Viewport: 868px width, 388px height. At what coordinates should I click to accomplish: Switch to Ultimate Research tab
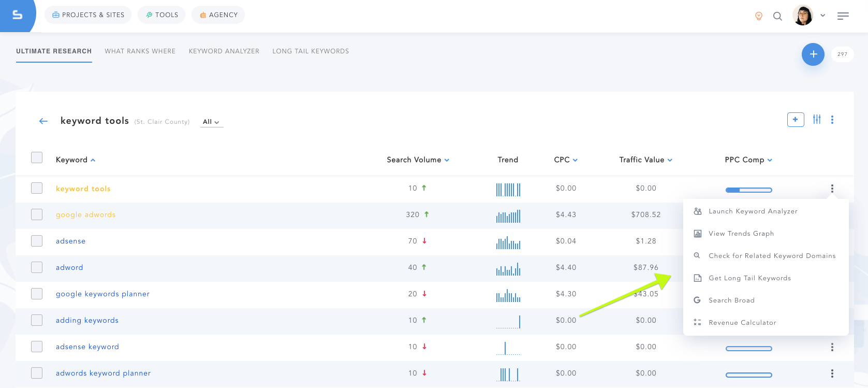[x=54, y=51]
